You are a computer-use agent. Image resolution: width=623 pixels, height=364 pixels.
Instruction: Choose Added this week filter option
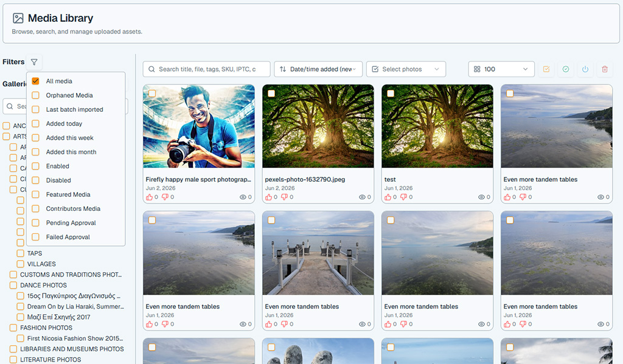[x=69, y=138]
